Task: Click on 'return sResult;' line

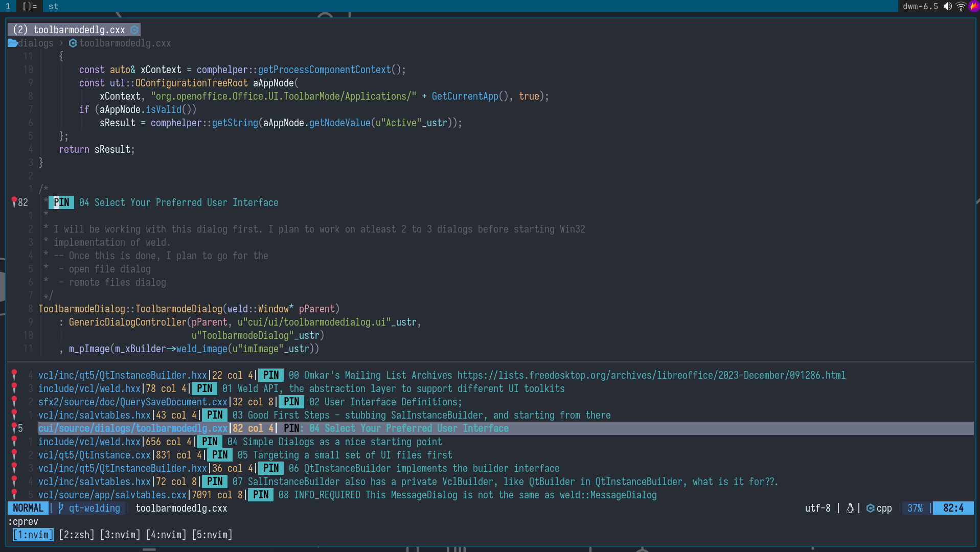Action: (97, 149)
